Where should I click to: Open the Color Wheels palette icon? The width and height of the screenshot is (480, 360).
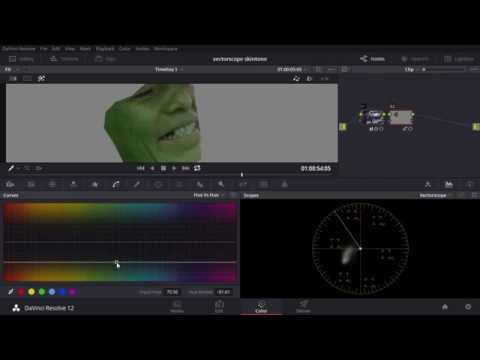pyautogui.click(x=52, y=184)
